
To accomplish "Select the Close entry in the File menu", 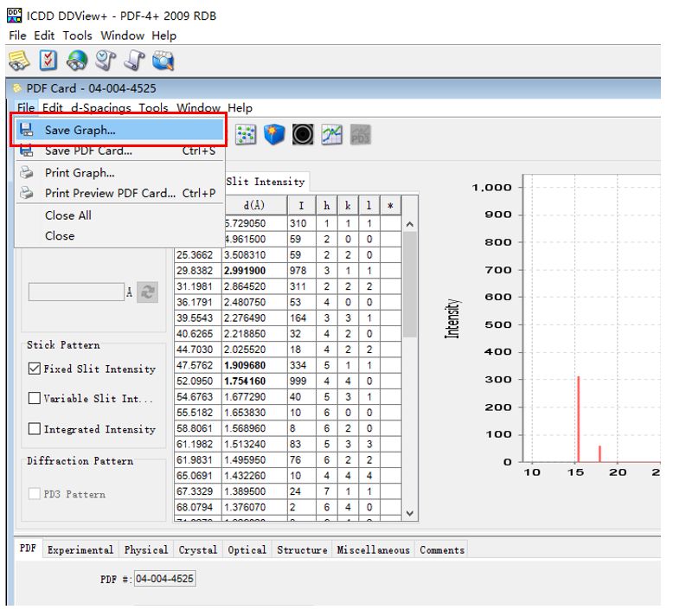I will point(119,235).
